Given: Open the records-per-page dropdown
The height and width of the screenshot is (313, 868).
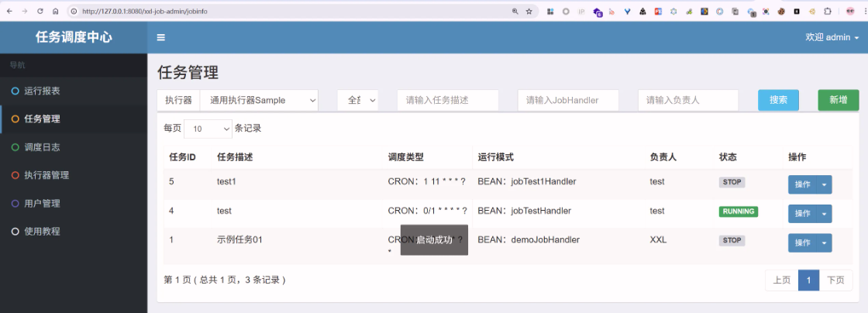Looking at the screenshot, I should (x=208, y=129).
